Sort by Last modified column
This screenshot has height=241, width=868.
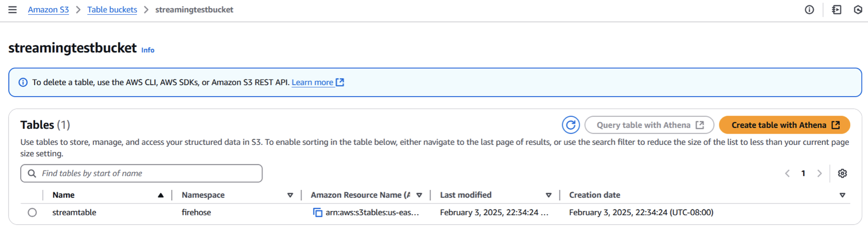pyautogui.click(x=548, y=195)
